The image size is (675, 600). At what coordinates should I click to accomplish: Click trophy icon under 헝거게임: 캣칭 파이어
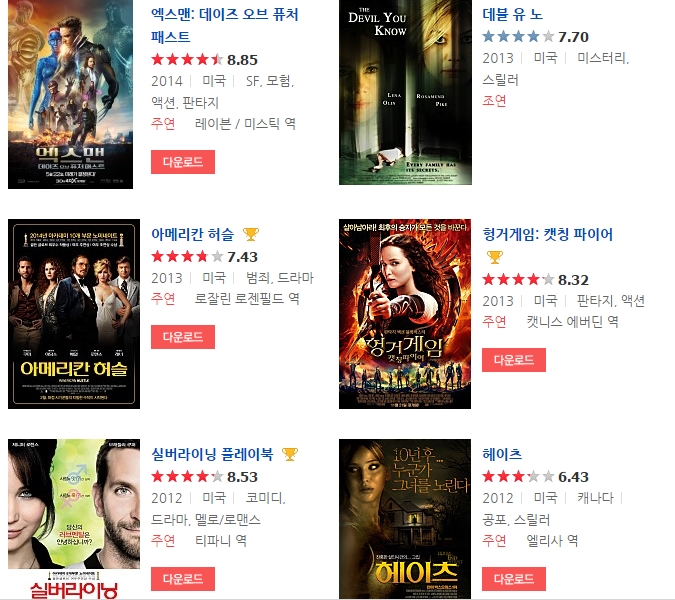tap(495, 257)
